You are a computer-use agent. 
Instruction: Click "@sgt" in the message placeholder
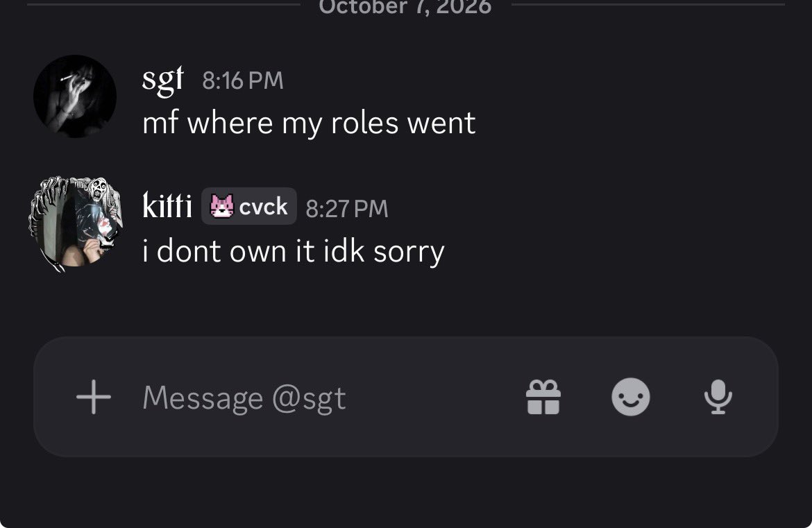click(309, 400)
